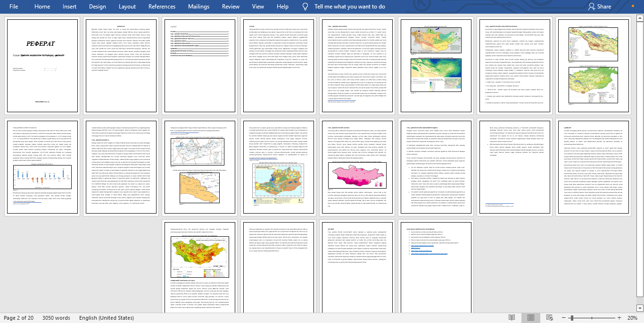The width and height of the screenshot is (644, 323).
Task: Click the zoom out minus button
Action: coord(562,318)
